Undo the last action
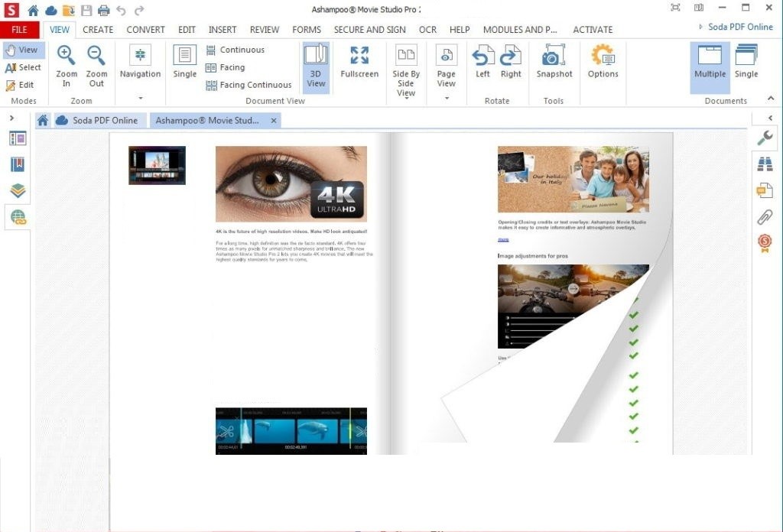783x532 pixels. click(x=121, y=10)
